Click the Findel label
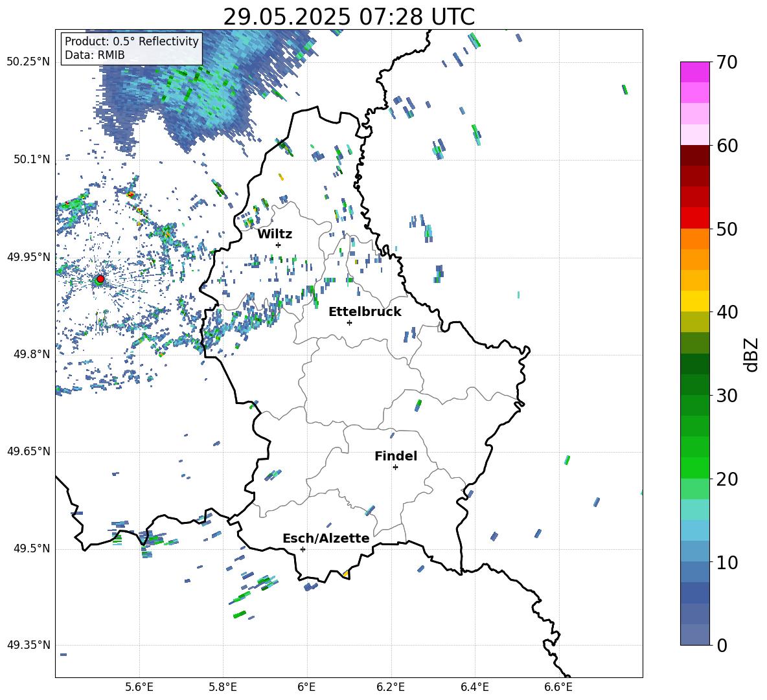 click(396, 456)
